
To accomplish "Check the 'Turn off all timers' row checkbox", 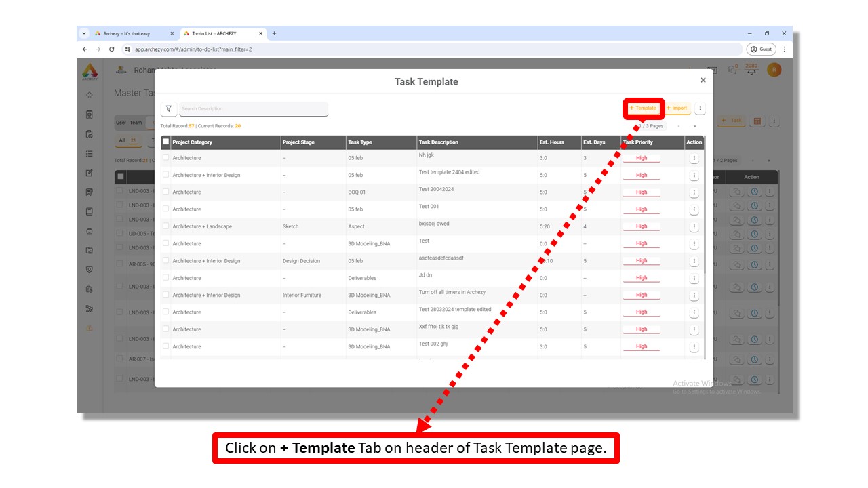I will [x=165, y=295].
